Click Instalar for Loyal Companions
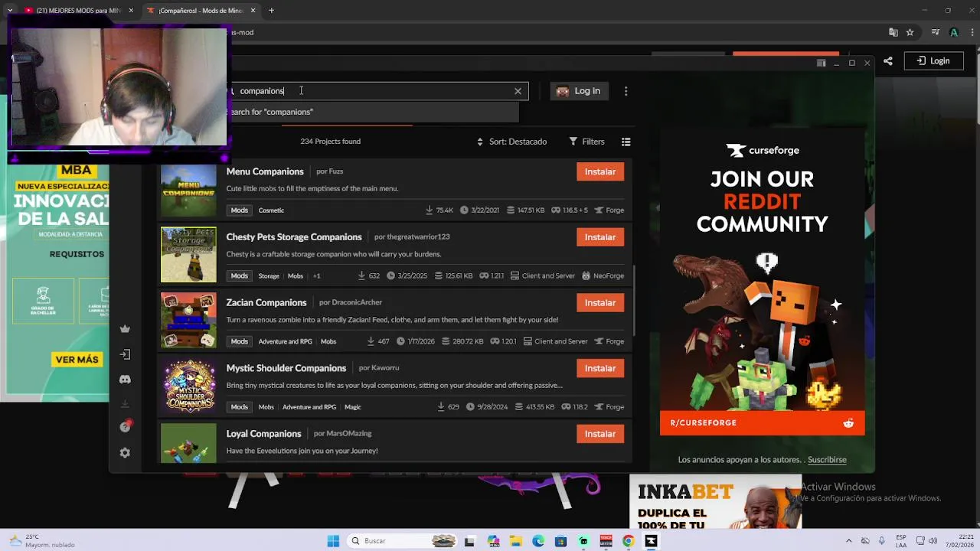The height and width of the screenshot is (551, 980). pos(600,434)
